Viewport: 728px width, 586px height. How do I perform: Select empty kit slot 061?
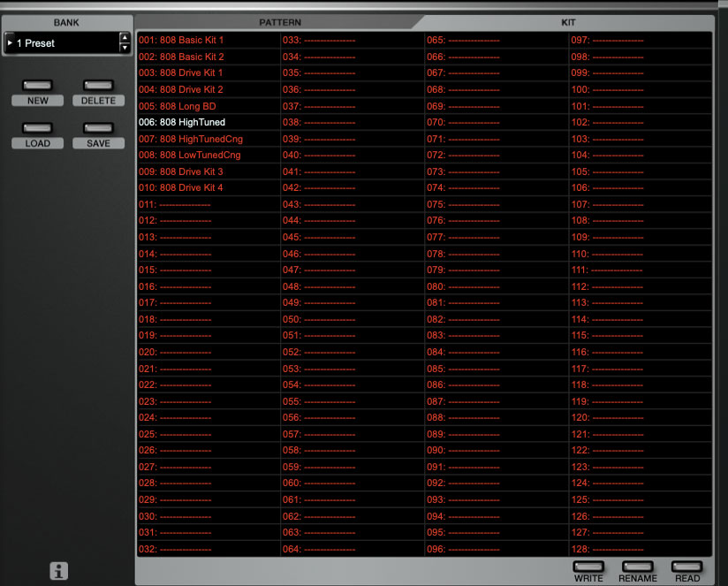point(353,499)
